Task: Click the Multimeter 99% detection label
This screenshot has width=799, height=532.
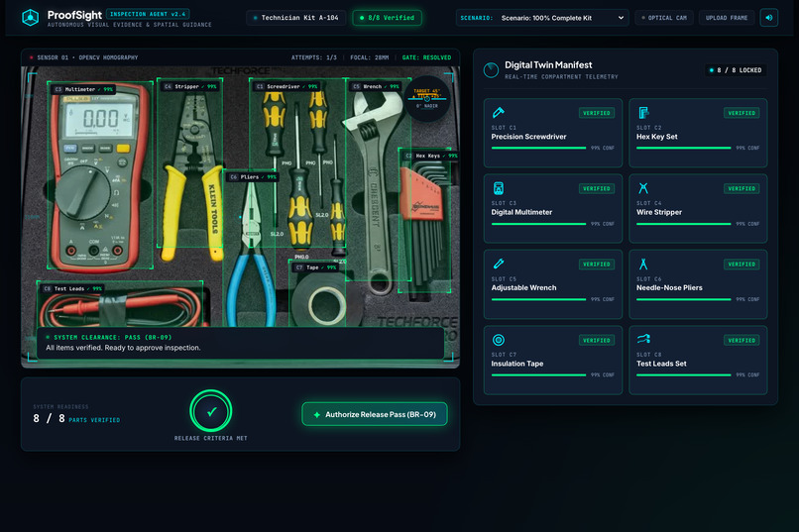Action: [84, 89]
